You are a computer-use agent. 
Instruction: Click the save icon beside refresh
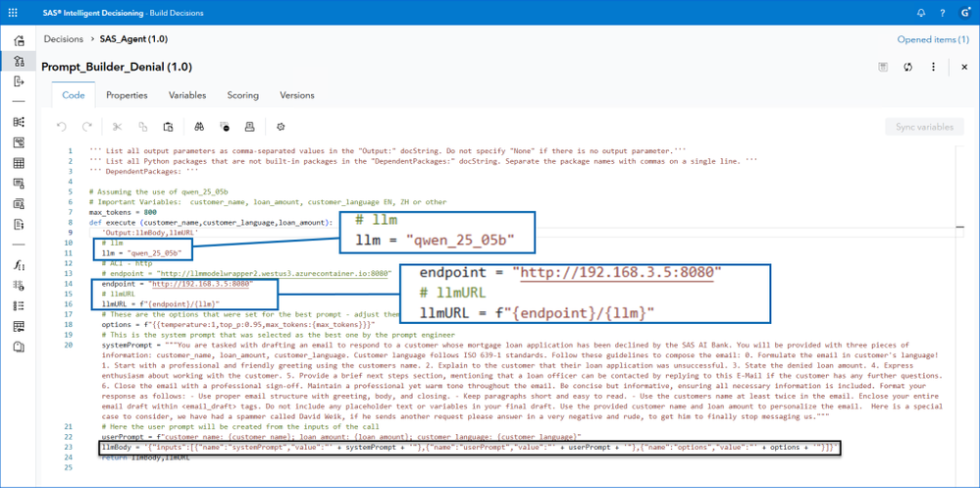click(883, 67)
